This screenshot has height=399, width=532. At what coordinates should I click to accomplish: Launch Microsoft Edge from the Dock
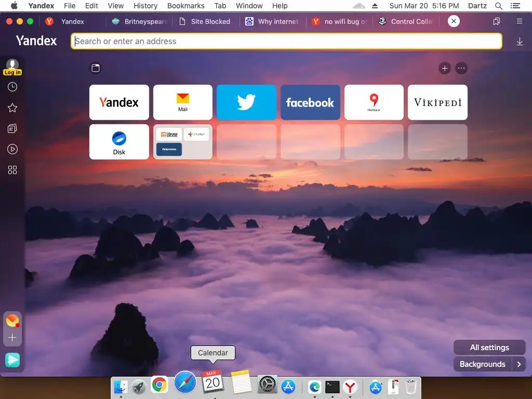[314, 387]
